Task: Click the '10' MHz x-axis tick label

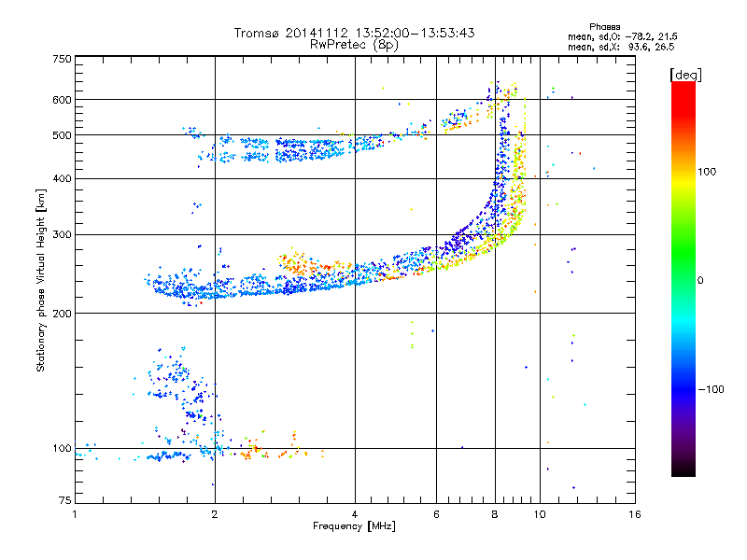Action: pyautogui.click(x=540, y=514)
